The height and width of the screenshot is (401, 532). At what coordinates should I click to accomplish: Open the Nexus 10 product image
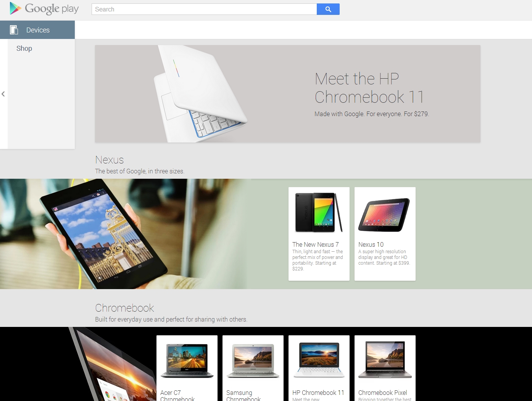(x=384, y=215)
